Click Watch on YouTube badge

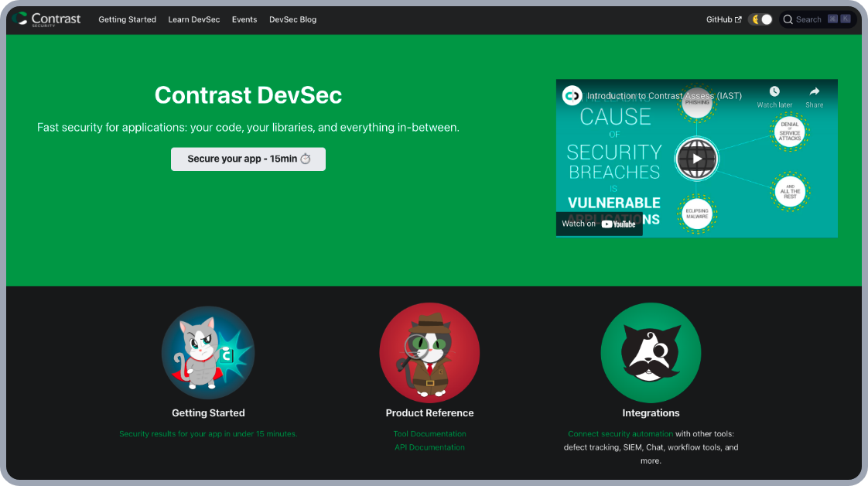click(x=599, y=224)
